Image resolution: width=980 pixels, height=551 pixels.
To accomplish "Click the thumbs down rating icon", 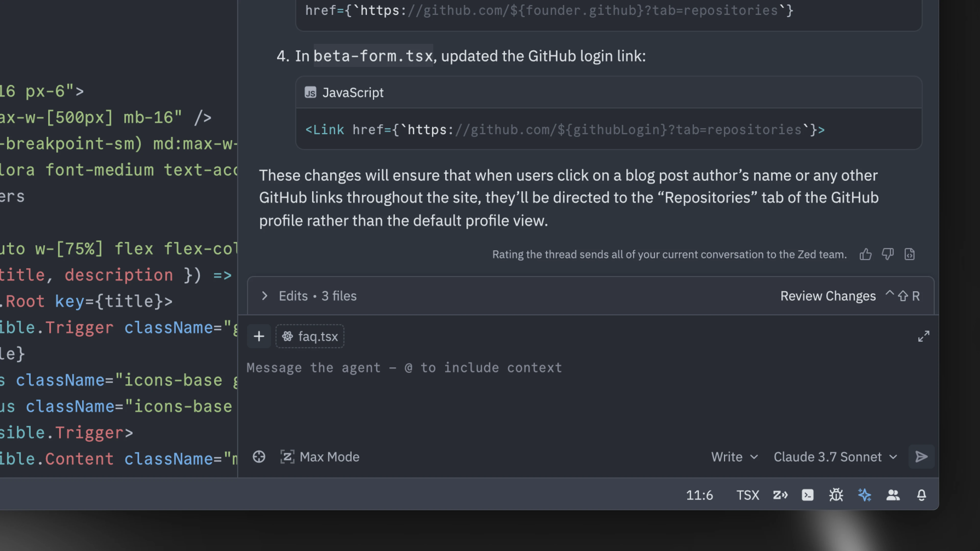I will (888, 254).
